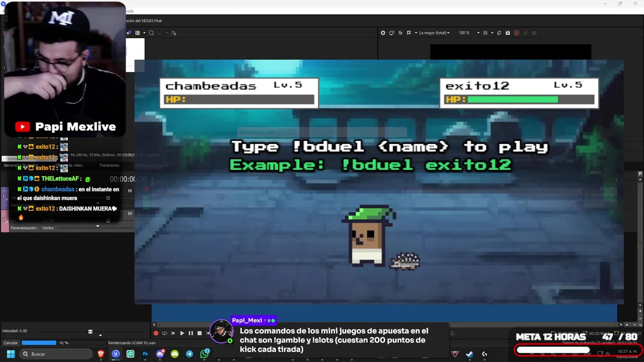Open the Transiciones tab

click(x=109, y=165)
